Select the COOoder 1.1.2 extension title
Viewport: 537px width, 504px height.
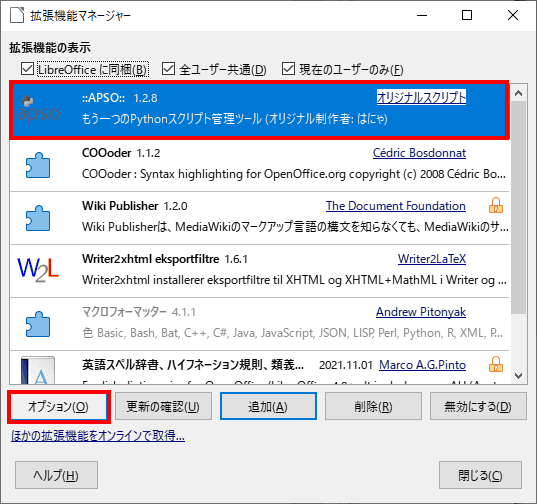pos(121,153)
